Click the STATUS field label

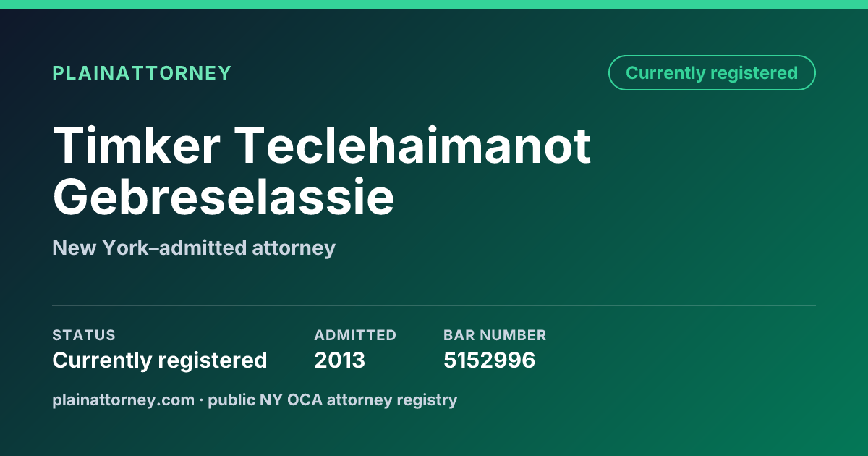tap(84, 336)
